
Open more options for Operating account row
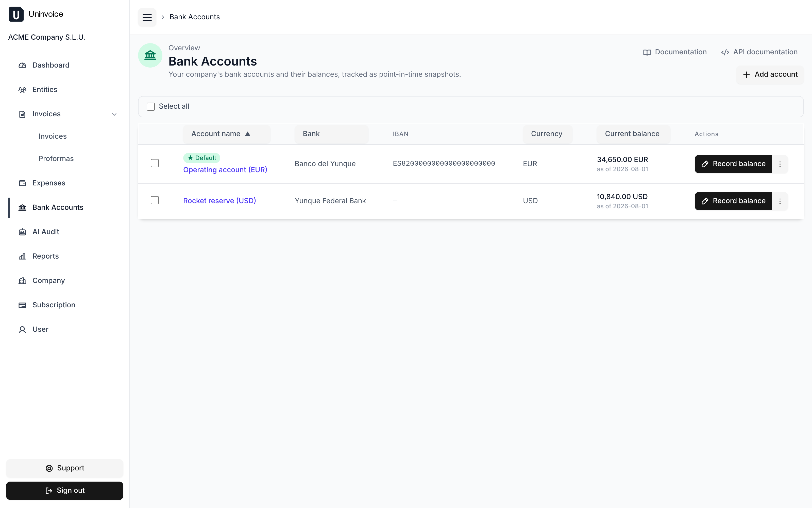click(780, 164)
